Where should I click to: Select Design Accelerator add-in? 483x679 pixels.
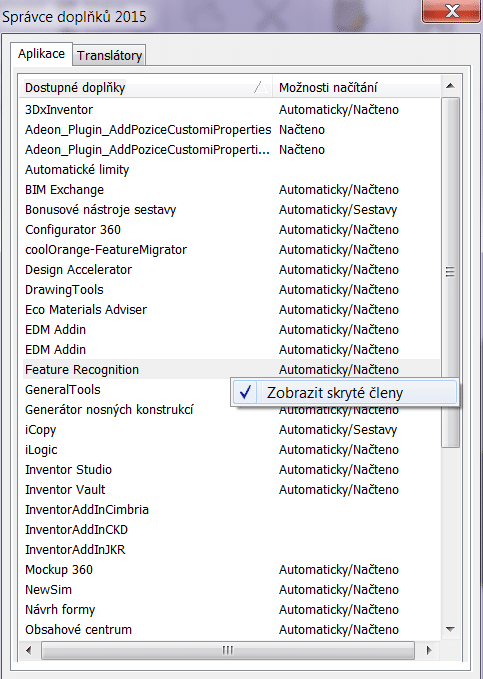point(230,269)
